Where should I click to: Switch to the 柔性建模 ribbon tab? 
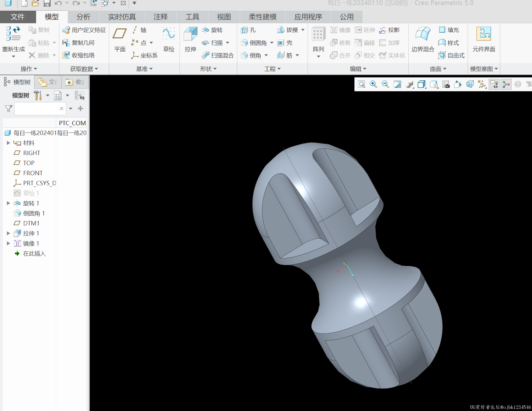[262, 17]
